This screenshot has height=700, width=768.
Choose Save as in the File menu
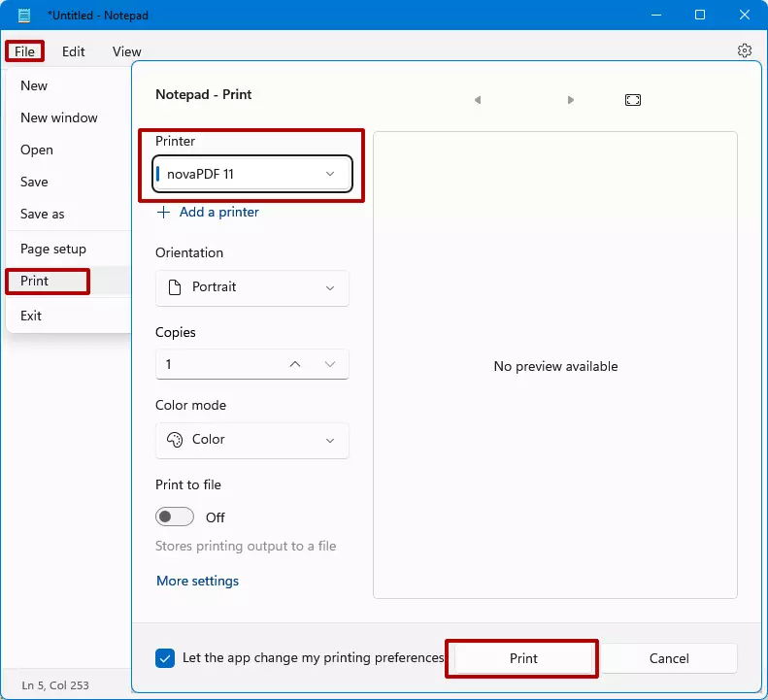43,214
